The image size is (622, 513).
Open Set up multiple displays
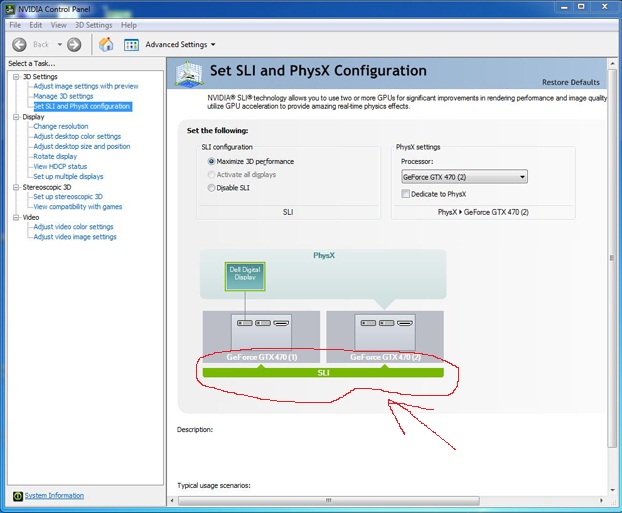click(x=68, y=177)
